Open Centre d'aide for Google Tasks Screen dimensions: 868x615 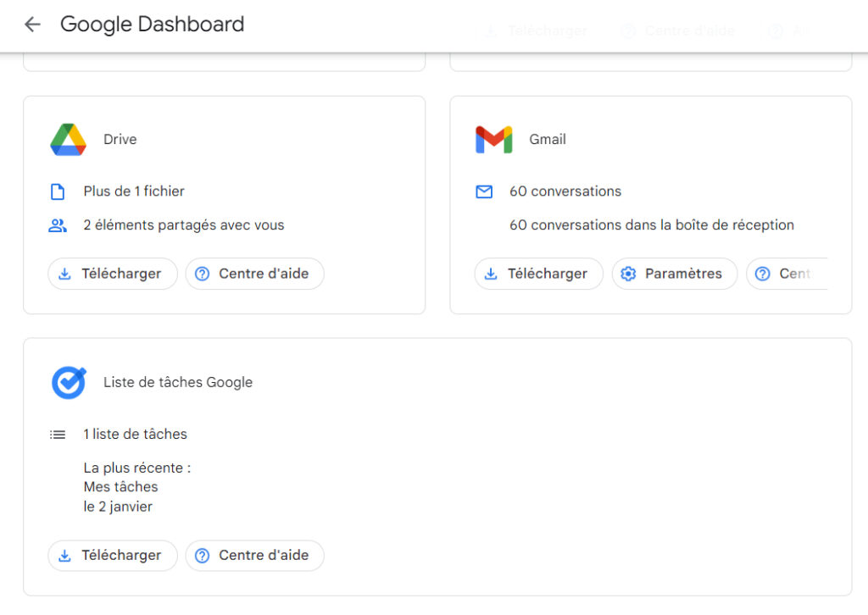pyautogui.click(x=254, y=556)
